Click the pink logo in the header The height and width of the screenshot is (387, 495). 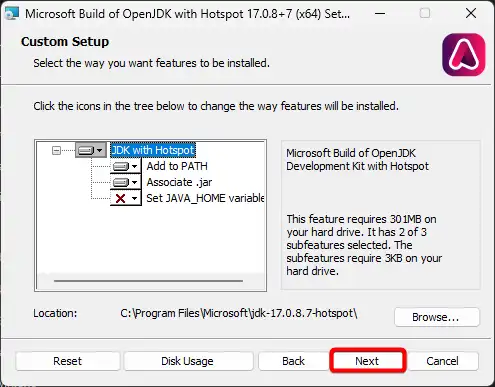[x=463, y=55]
